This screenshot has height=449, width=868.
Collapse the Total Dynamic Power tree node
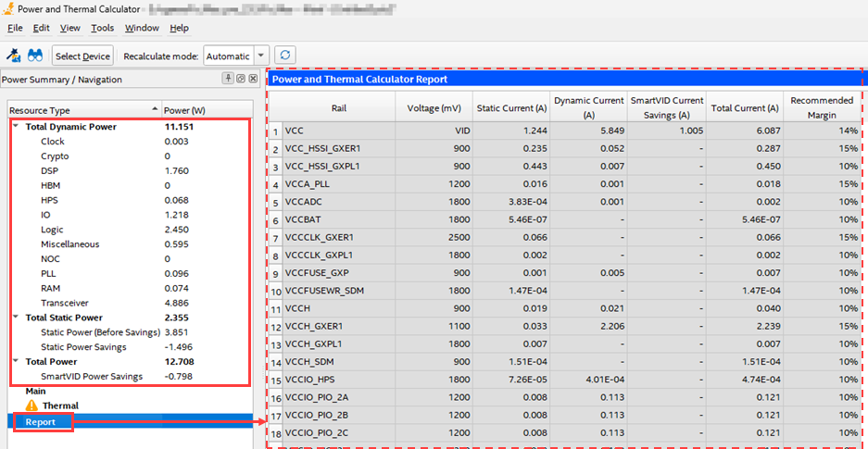16,126
